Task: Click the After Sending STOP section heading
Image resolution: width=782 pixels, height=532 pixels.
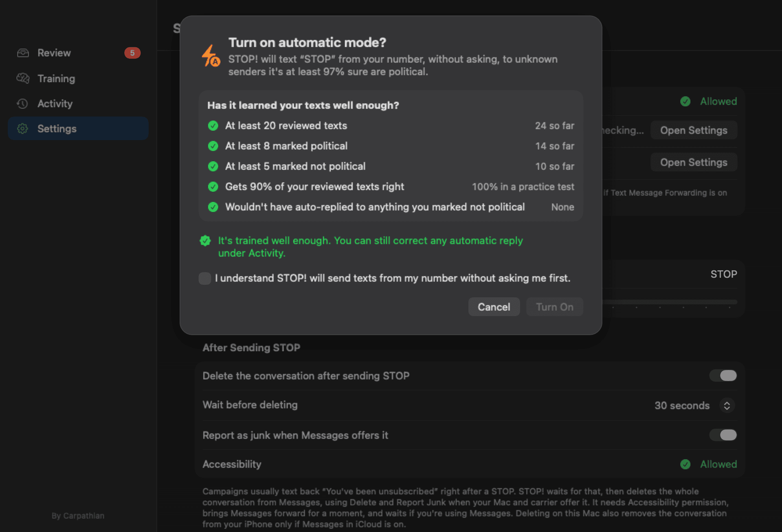Action: point(251,347)
